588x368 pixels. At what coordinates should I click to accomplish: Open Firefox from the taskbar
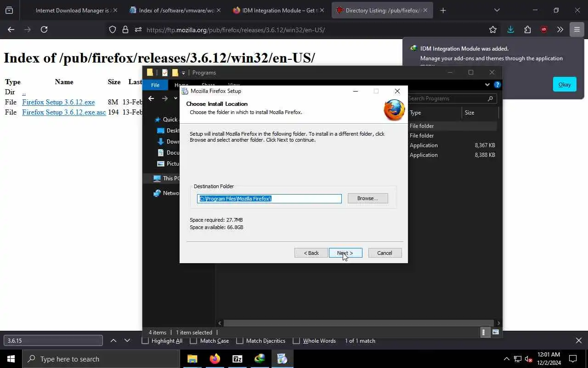tap(215, 359)
